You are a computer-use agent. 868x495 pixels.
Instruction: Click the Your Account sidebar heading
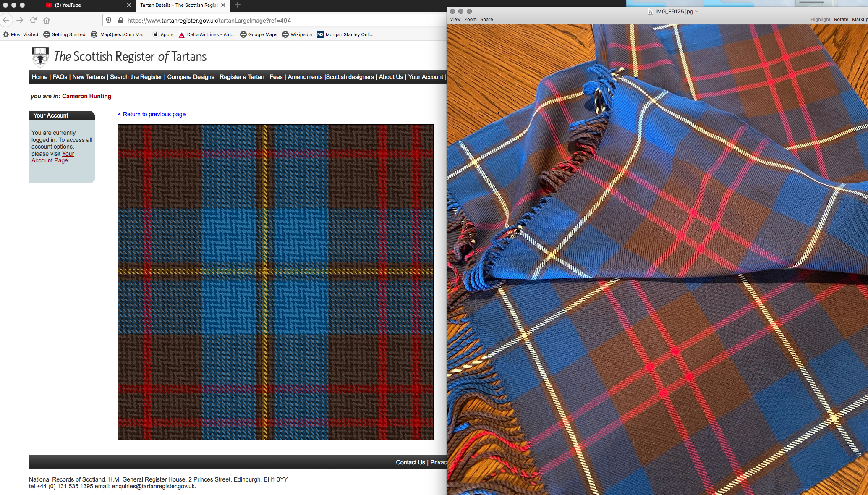click(62, 115)
